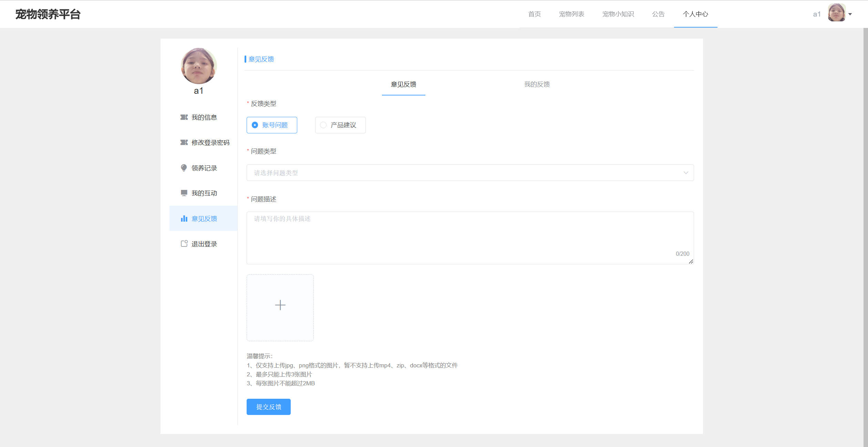Click the a1 name under profile avatar
Image resolution: width=868 pixels, height=447 pixels.
(x=199, y=91)
